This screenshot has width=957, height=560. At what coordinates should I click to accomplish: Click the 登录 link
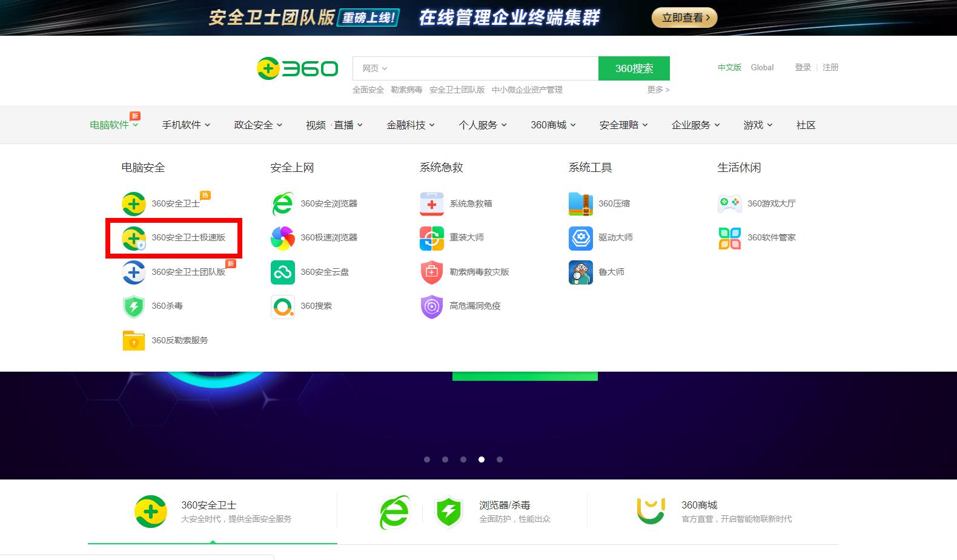point(803,67)
